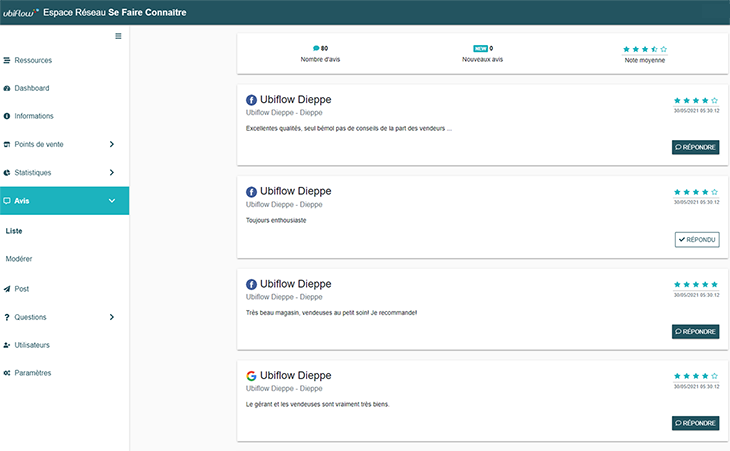This screenshot has height=451, width=730.
Task: Click the Questions question mark icon
Action: 7,317
